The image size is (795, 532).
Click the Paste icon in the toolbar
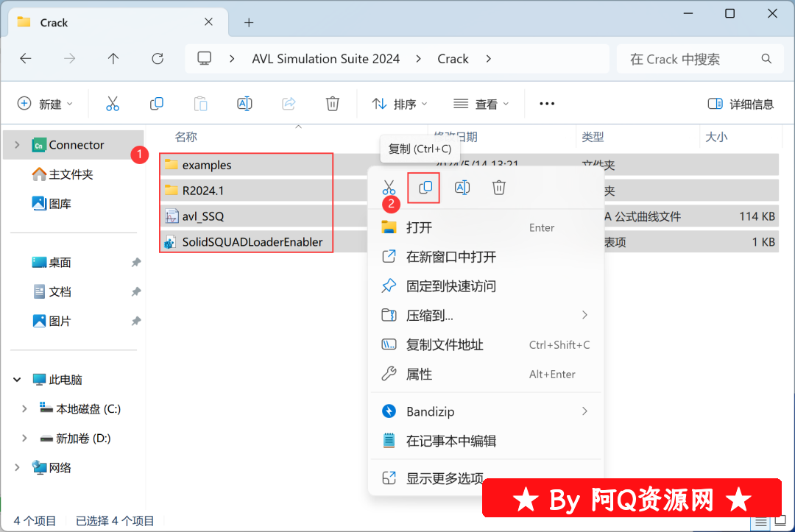point(201,104)
